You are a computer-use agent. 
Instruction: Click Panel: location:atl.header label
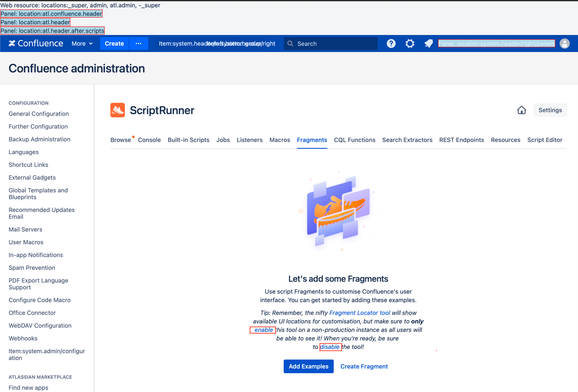point(35,22)
